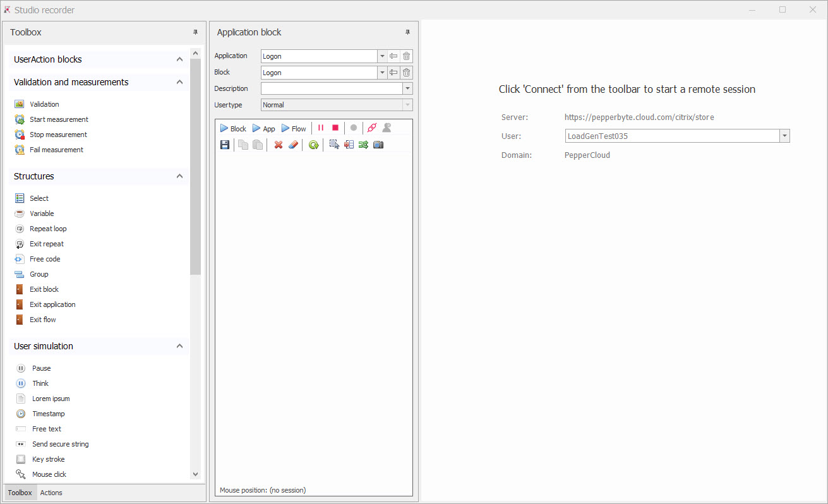Image resolution: width=828 pixels, height=504 pixels.
Task: Run the App playback button
Action: point(264,128)
